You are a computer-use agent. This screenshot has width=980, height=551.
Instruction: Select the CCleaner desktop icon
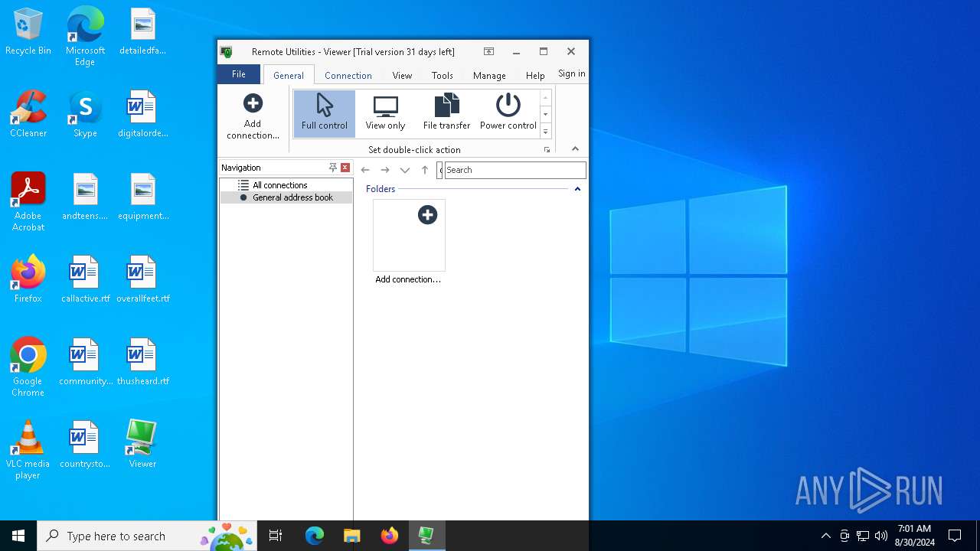[28, 114]
